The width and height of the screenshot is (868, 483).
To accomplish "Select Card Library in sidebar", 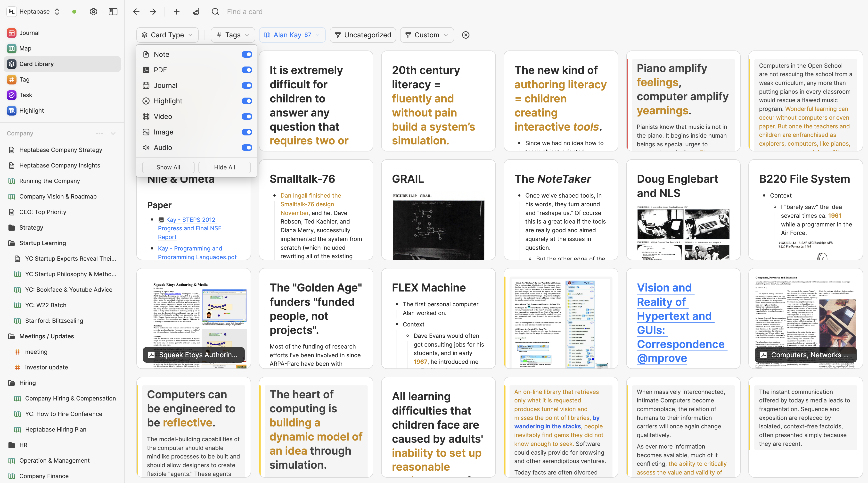I will pyautogui.click(x=62, y=64).
